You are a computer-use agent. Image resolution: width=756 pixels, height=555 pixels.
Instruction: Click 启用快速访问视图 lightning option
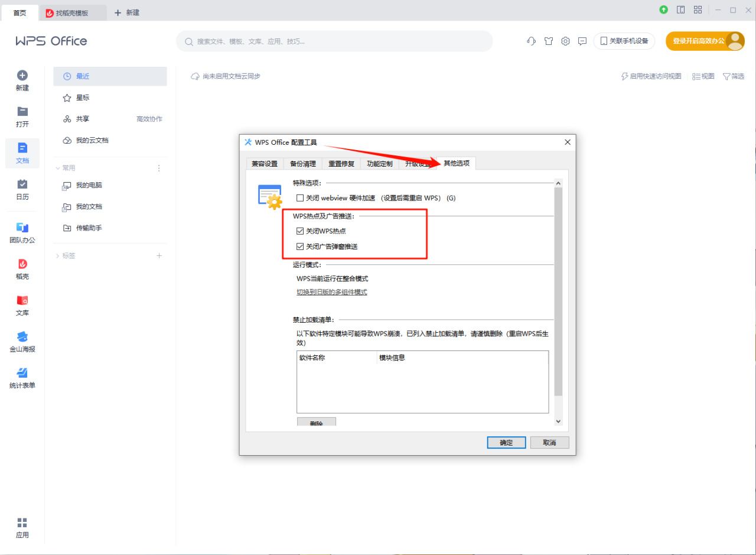click(x=651, y=76)
